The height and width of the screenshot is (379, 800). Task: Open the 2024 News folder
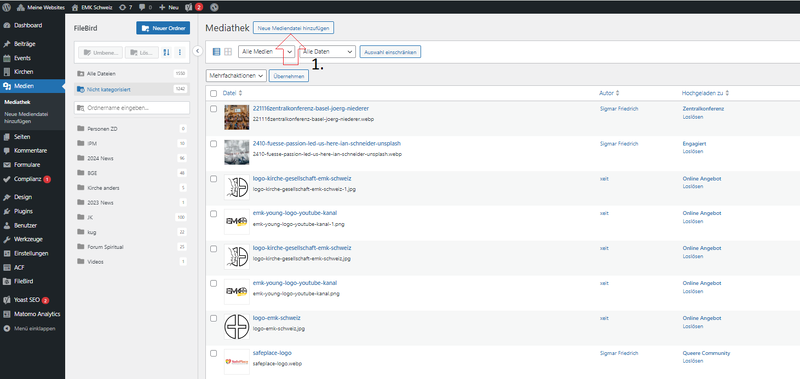[x=132, y=158]
